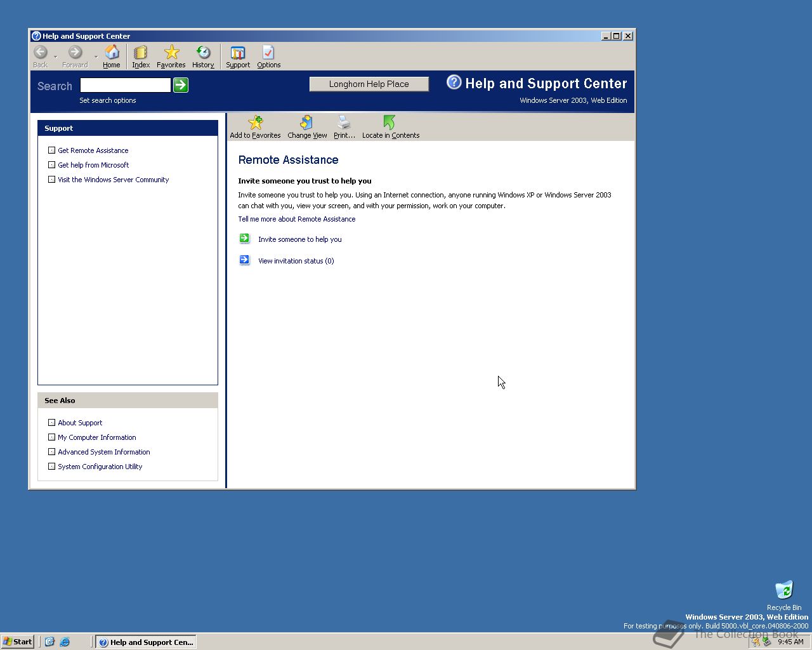
Task: Open the Back history dropdown arrow
Action: [x=56, y=57]
